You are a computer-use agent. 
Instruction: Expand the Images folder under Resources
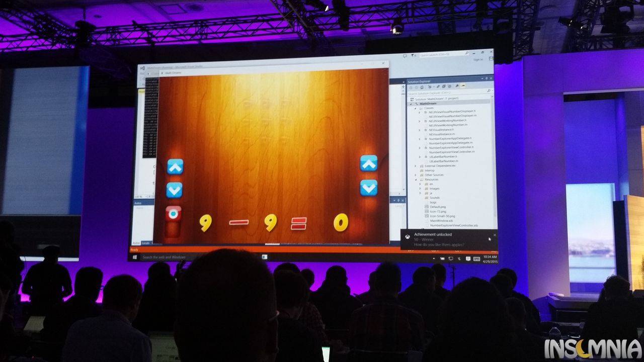420,189
